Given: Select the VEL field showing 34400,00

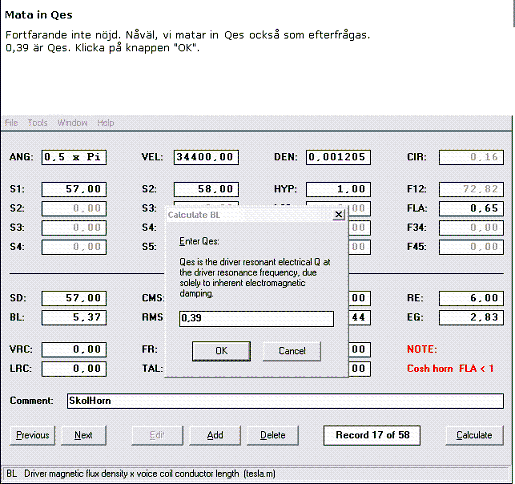Looking at the screenshot, I should tap(206, 157).
